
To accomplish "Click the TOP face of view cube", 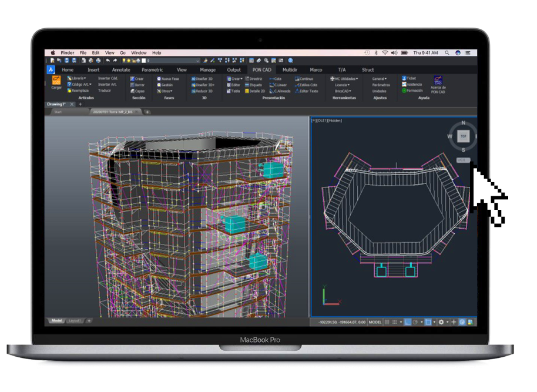I will (x=463, y=137).
